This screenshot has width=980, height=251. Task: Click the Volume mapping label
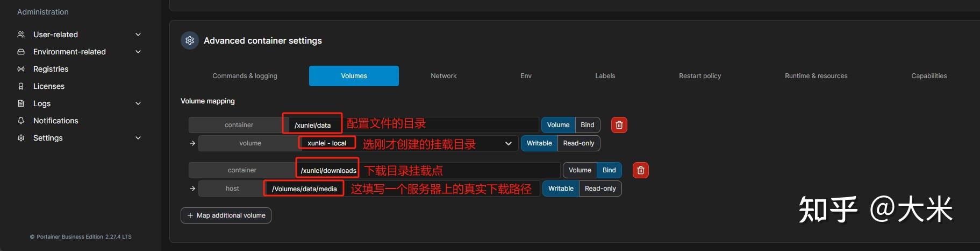[208, 101]
